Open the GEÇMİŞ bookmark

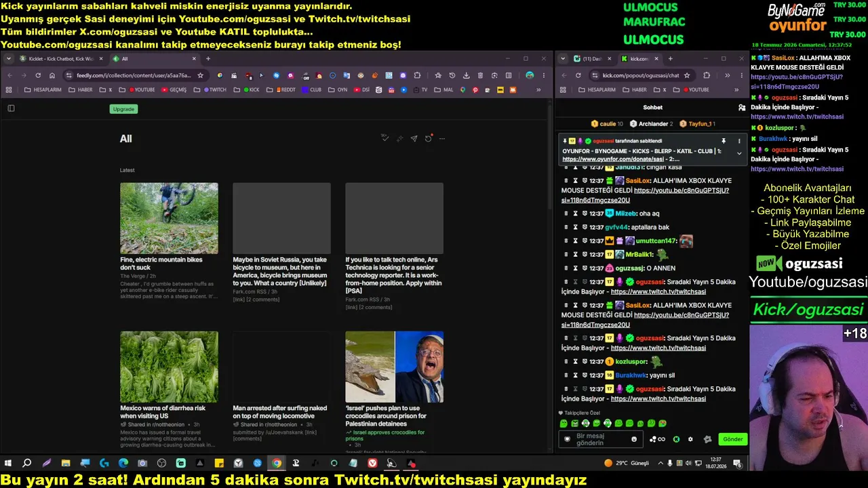tap(174, 89)
